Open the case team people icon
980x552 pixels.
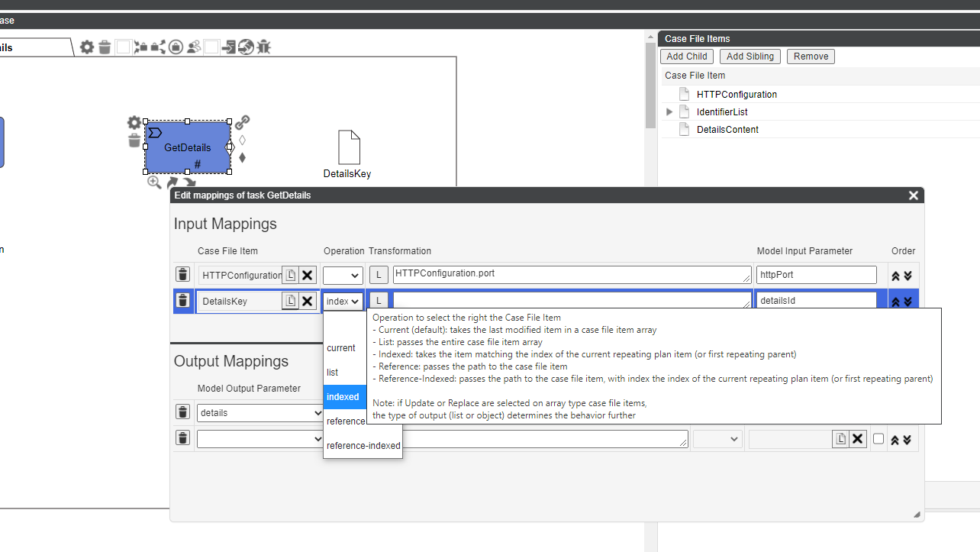[x=194, y=47]
